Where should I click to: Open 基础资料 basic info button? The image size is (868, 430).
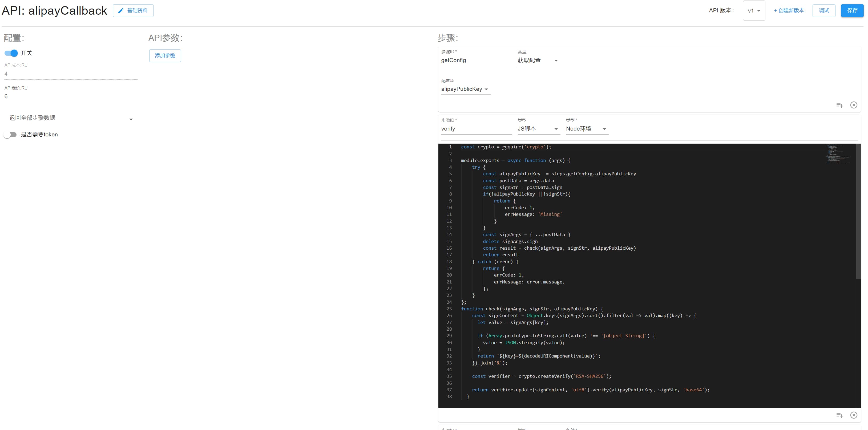point(133,11)
